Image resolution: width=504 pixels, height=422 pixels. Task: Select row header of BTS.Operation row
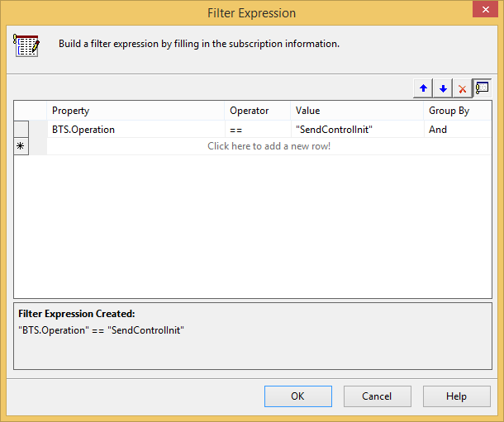(21, 129)
